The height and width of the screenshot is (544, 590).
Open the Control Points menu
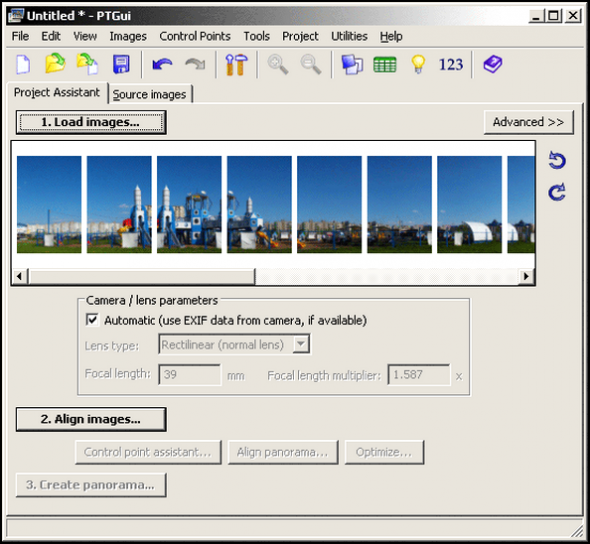pyautogui.click(x=195, y=36)
